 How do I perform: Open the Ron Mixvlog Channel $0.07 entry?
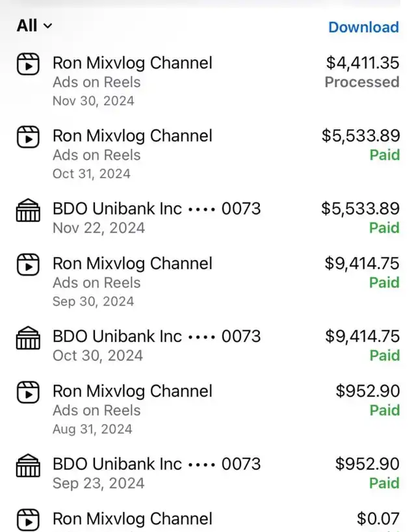tap(208, 520)
